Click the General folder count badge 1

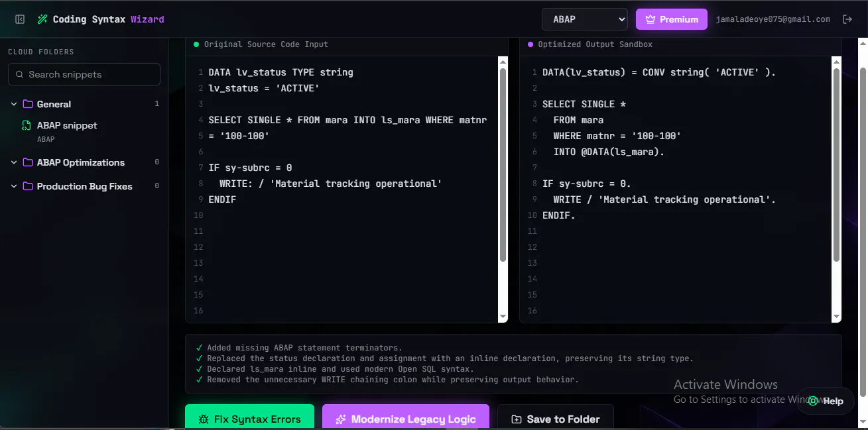pyautogui.click(x=157, y=104)
